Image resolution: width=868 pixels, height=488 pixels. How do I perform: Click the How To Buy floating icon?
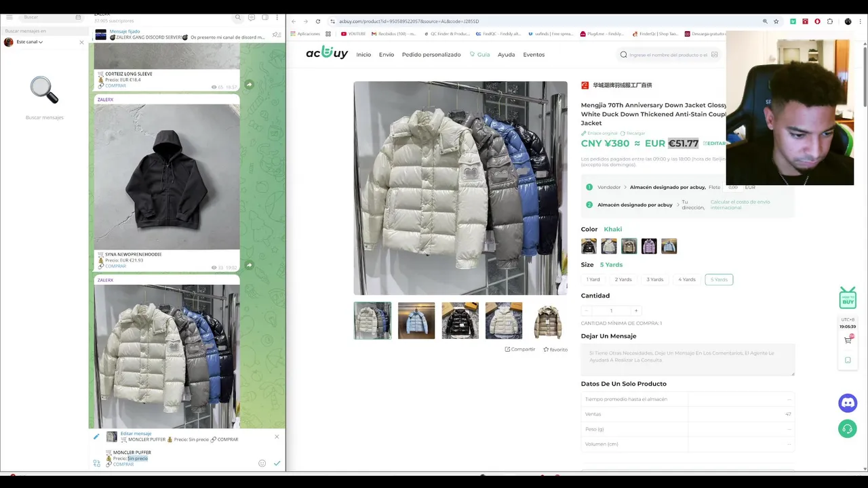(848, 298)
